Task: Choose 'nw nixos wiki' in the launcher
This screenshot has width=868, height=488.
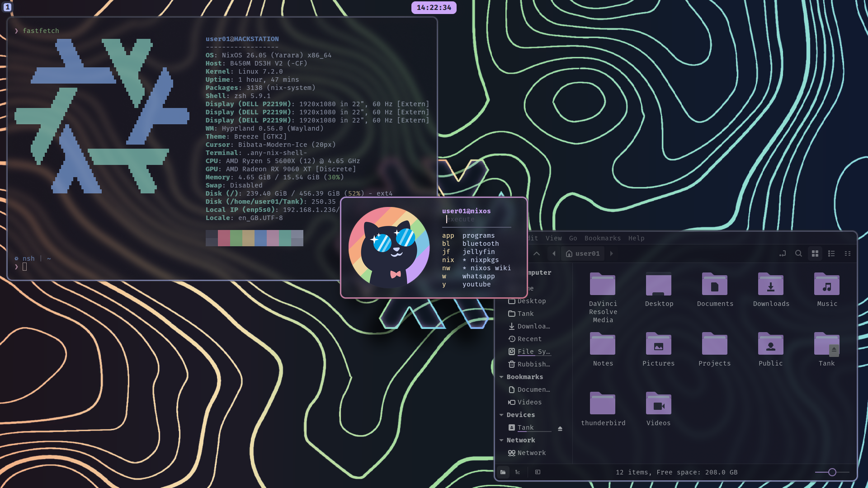Action: (x=476, y=268)
